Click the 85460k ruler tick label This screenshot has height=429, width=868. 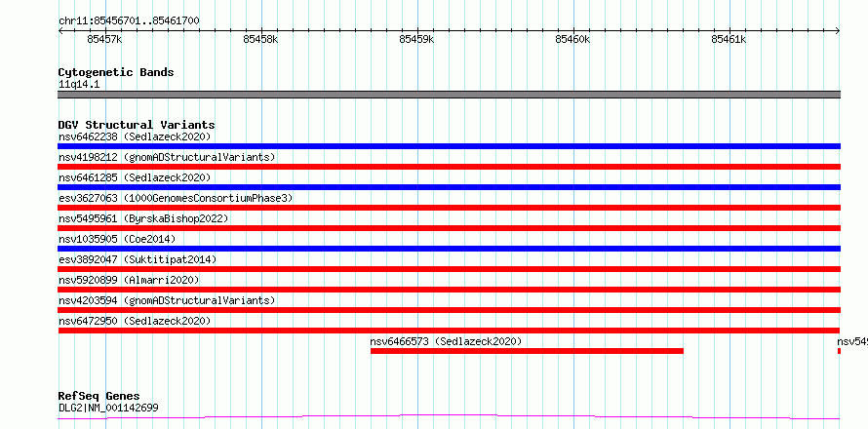(572, 39)
